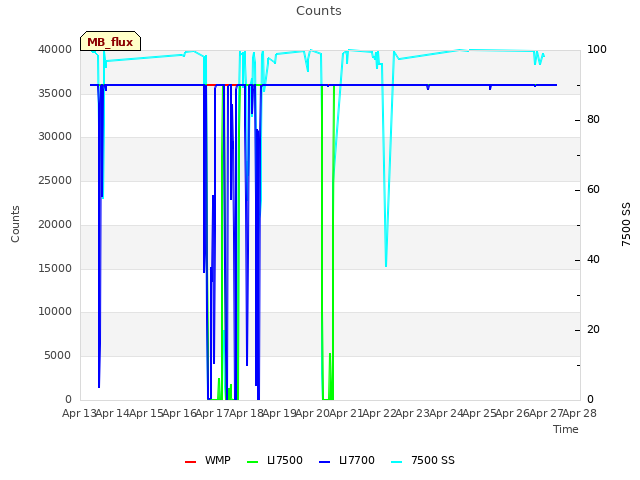Click the blue LI7700 legend color marker
This screenshot has width=640, height=480.
pos(324,462)
